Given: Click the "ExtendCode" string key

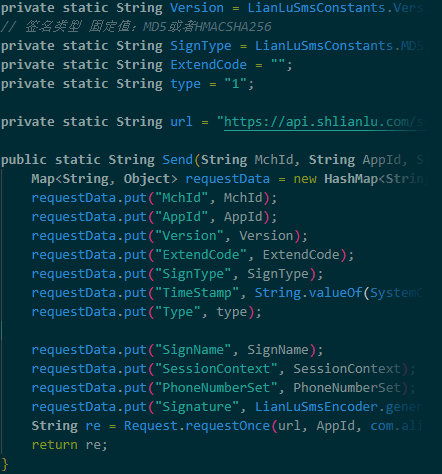Looking at the screenshot, I should pyautogui.click(x=201, y=255).
